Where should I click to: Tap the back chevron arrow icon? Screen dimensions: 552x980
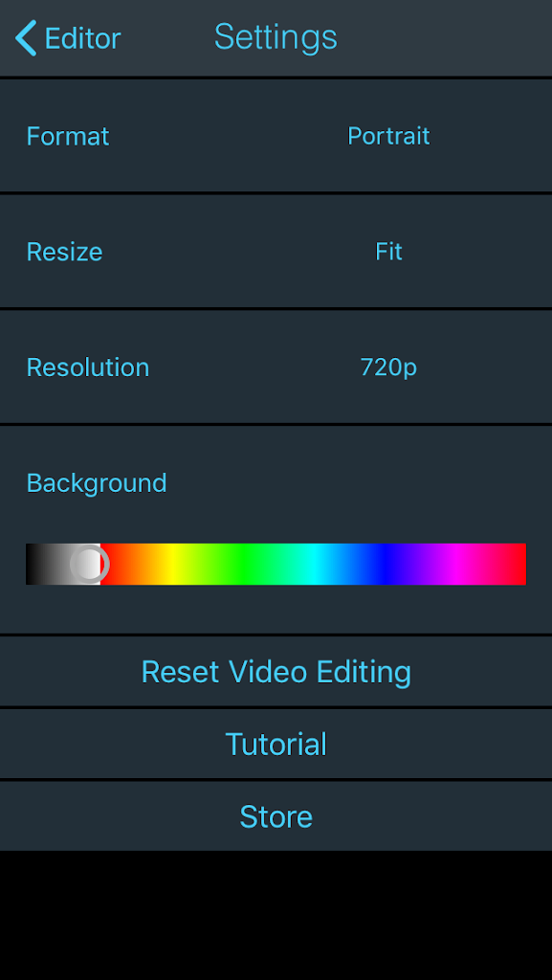tap(26, 38)
